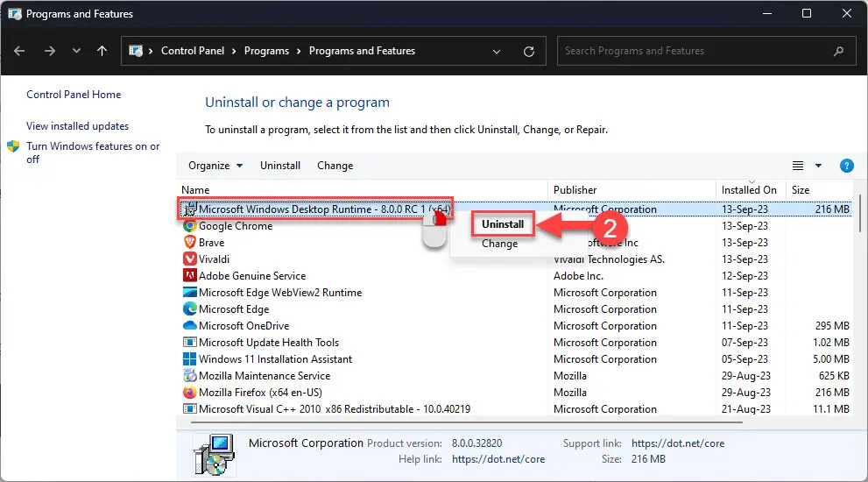Image resolution: width=868 pixels, height=482 pixels.
Task: Click the vertical scrollbar of program list
Action: tap(860, 213)
